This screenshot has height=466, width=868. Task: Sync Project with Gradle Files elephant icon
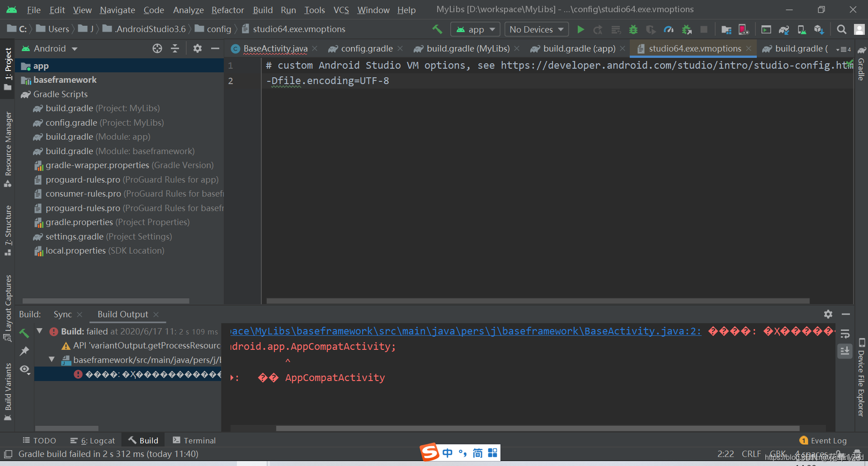(784, 29)
